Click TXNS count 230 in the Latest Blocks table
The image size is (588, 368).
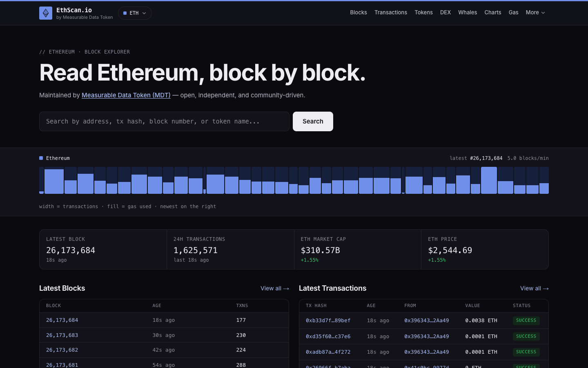click(x=241, y=335)
